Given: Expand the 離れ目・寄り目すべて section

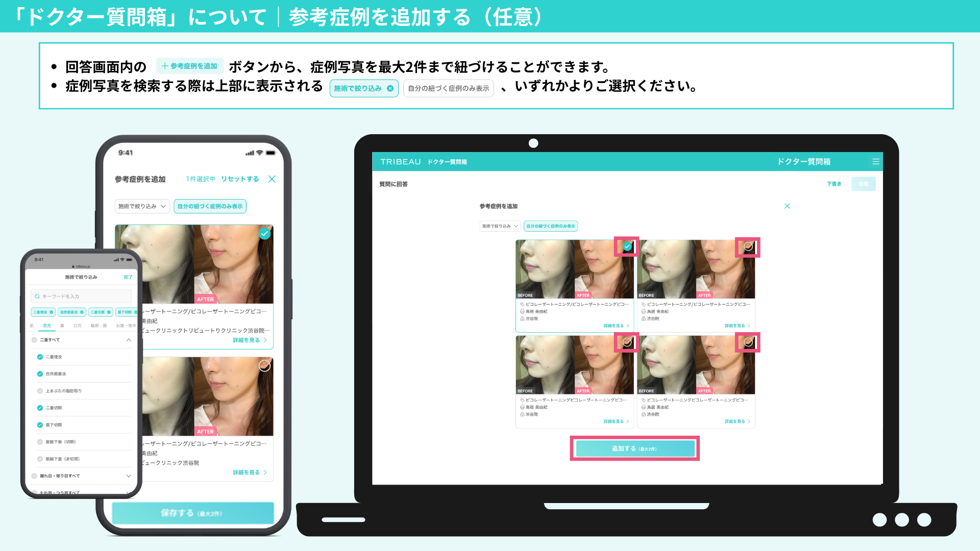Looking at the screenshot, I should (128, 476).
